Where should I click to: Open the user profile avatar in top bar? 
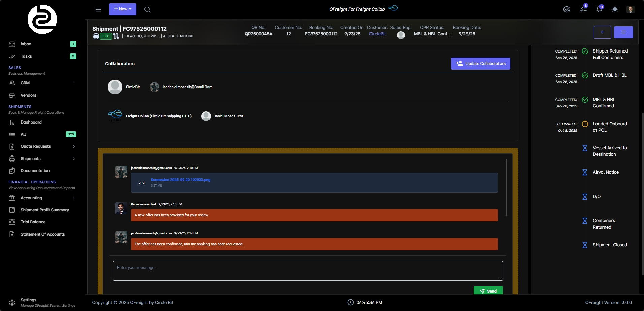[631, 9]
